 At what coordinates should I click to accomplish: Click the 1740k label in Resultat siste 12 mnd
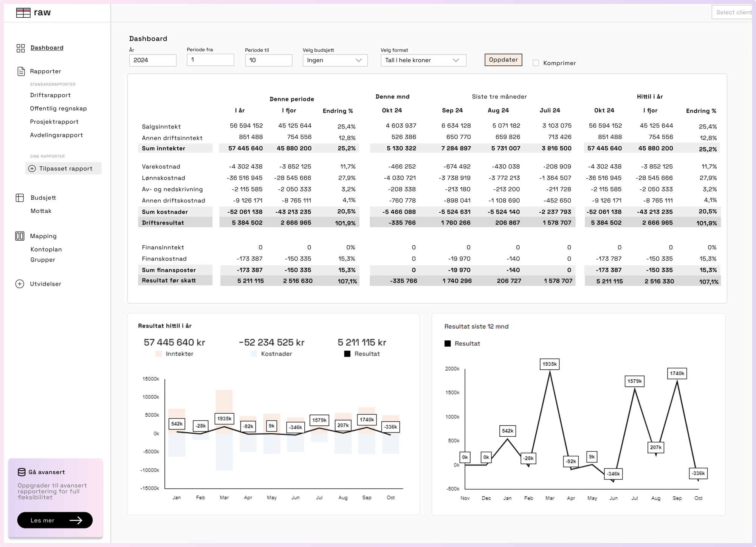pyautogui.click(x=677, y=373)
